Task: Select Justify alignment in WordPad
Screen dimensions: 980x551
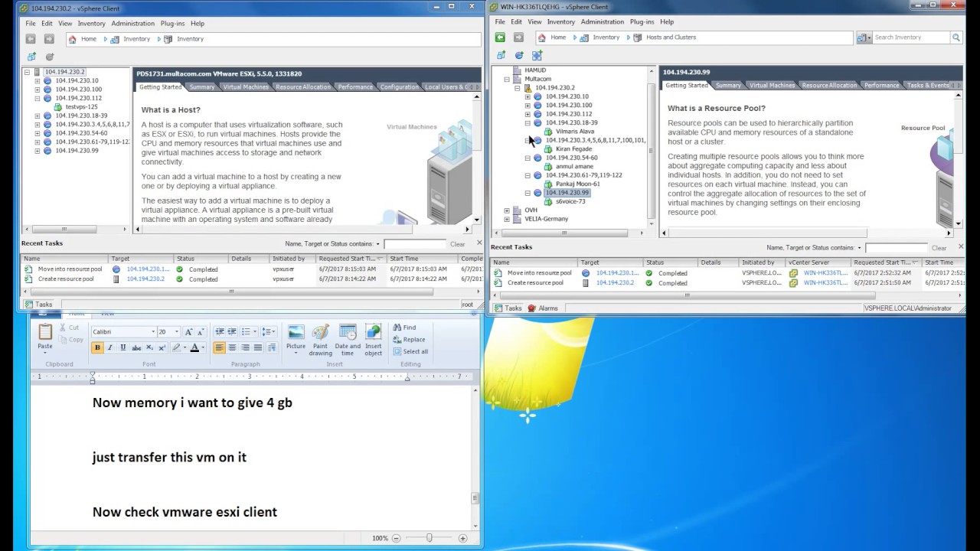Action: coord(258,347)
